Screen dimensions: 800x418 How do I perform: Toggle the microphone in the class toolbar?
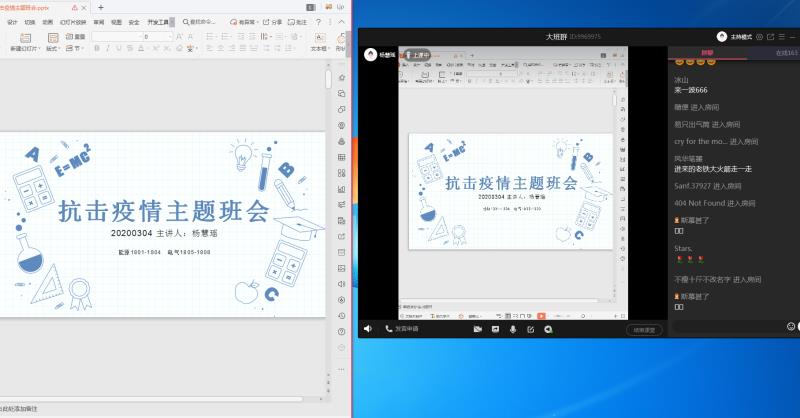click(513, 329)
